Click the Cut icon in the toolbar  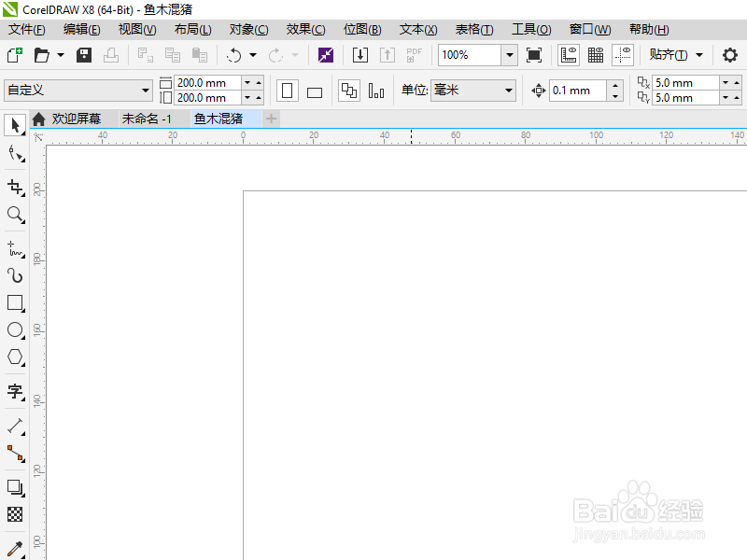[x=145, y=55]
